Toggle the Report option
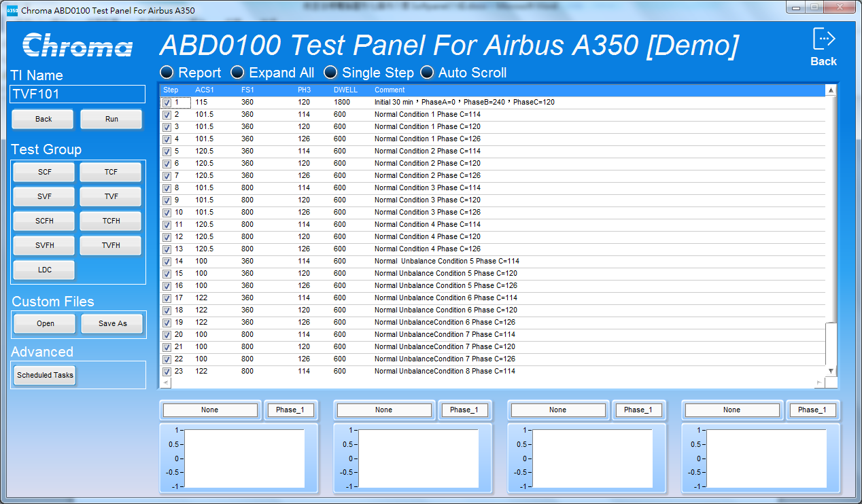 (x=166, y=72)
